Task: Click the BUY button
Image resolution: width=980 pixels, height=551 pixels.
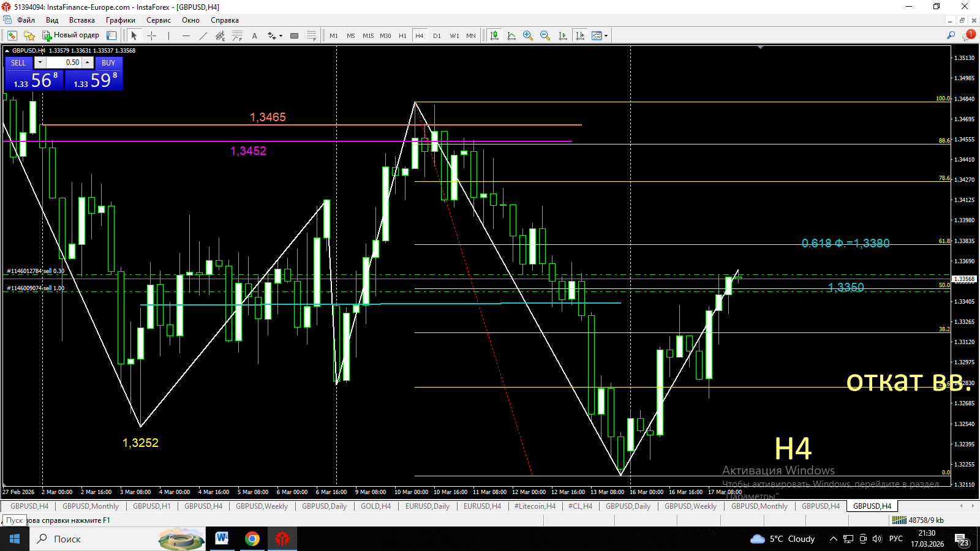Action: click(x=108, y=62)
